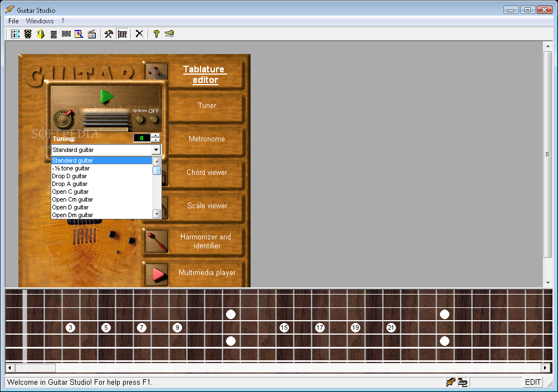Open the File menu
Screen dimensions: 558x392
(13, 21)
